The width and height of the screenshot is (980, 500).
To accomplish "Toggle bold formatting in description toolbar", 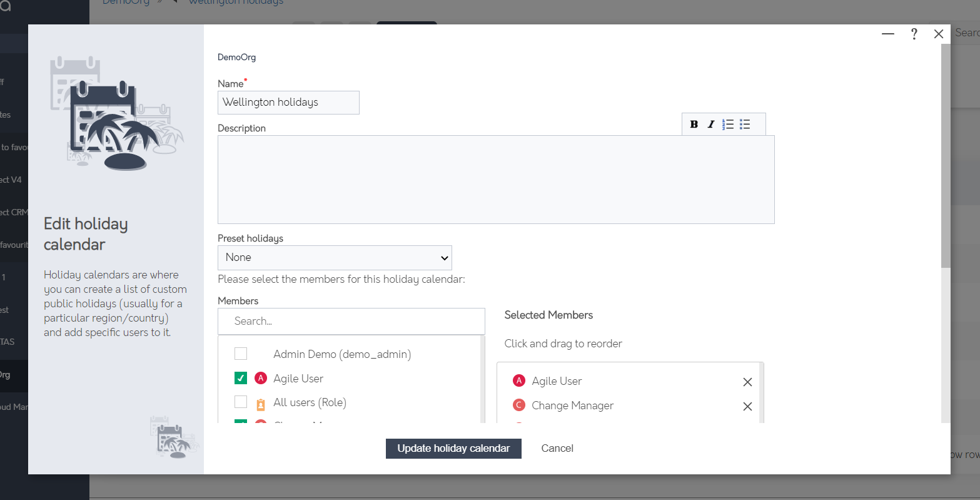I will tap(694, 125).
